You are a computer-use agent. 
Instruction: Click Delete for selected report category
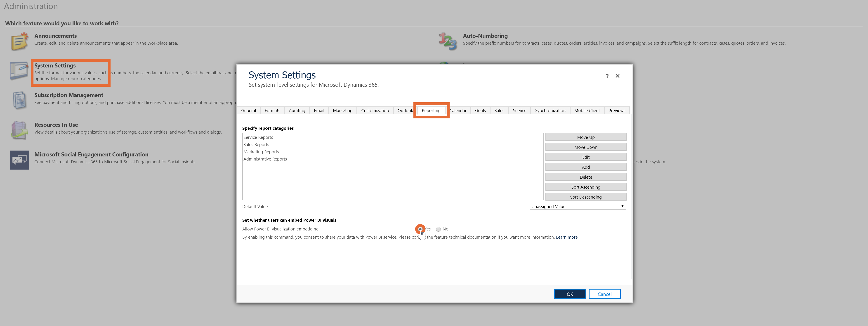[586, 177]
